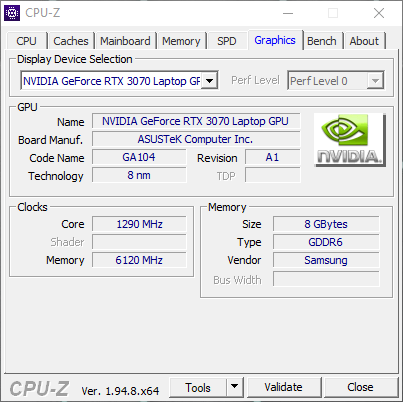Select the Memory tab
The height and width of the screenshot is (402, 403).
(181, 41)
